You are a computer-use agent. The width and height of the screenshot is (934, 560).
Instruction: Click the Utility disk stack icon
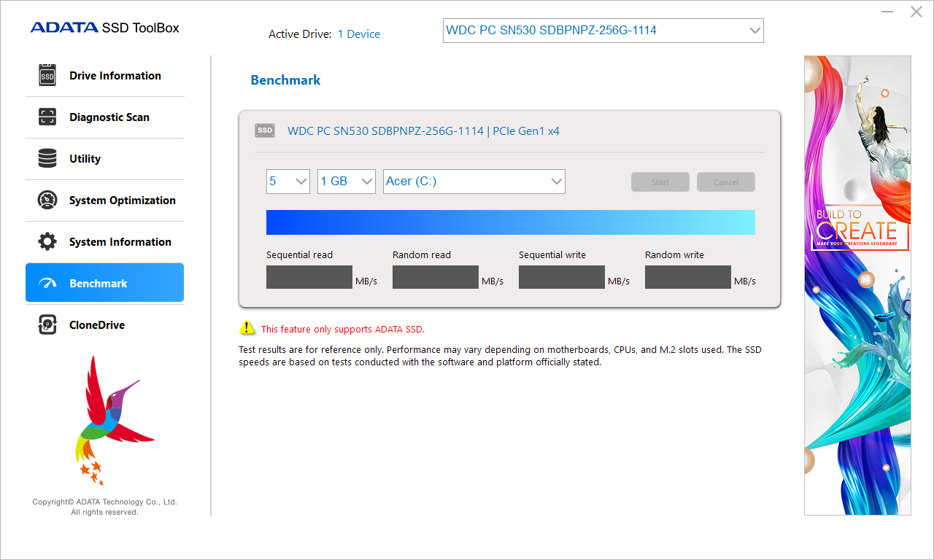click(47, 159)
